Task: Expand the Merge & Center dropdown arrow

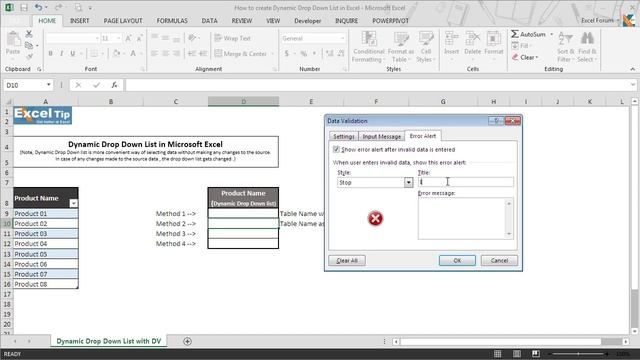Action: tap(272, 53)
